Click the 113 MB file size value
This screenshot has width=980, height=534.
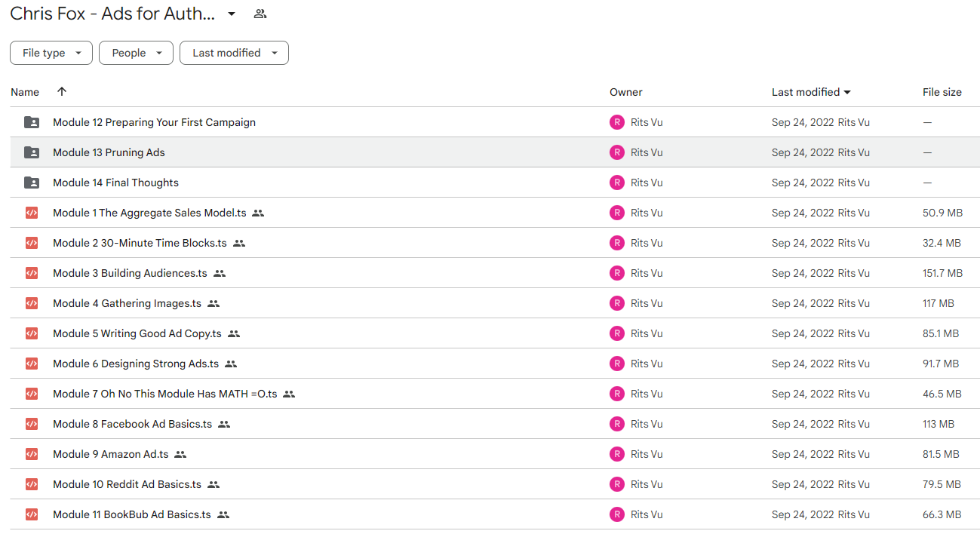pos(939,424)
